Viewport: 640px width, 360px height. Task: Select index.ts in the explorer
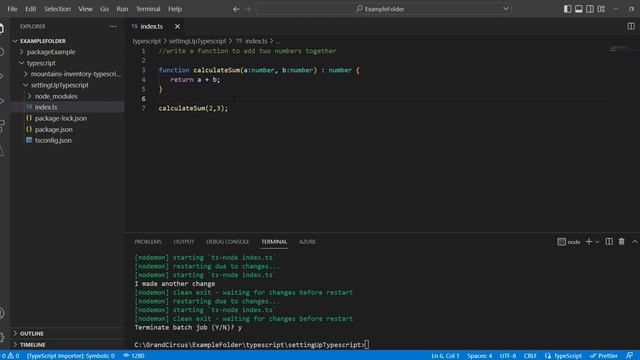click(x=46, y=107)
